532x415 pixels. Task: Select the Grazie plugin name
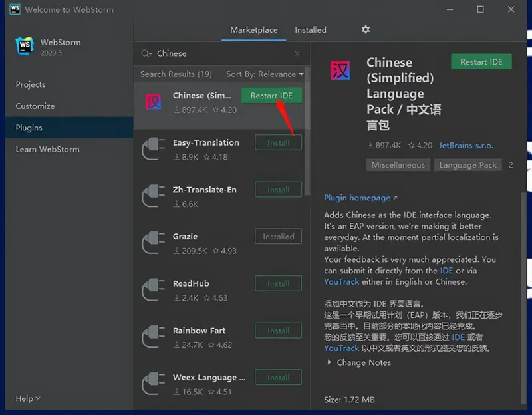pos(185,237)
